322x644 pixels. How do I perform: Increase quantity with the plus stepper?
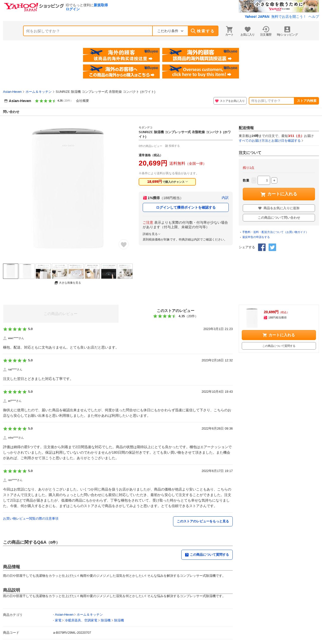[274, 180]
